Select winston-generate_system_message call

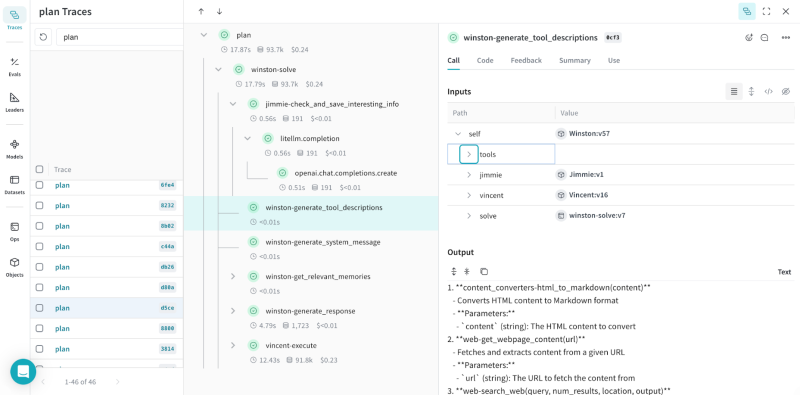pos(323,242)
